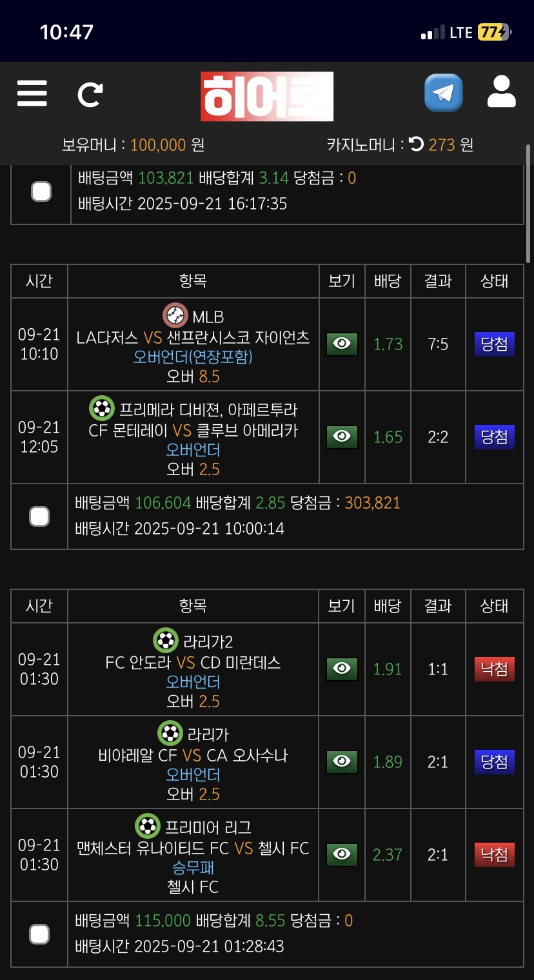Viewport: 534px width, 980px height.
Task: Open the Telegram channel icon
Action: (x=443, y=93)
